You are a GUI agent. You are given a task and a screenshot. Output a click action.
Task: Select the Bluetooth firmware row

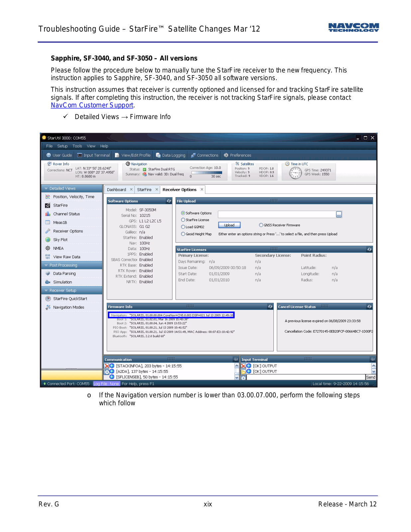click(x=139, y=336)
